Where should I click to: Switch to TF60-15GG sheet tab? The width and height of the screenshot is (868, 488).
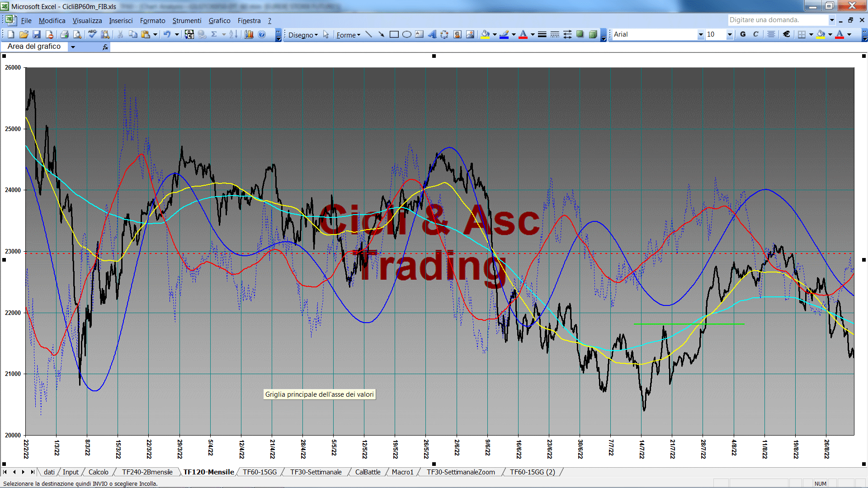coord(259,472)
